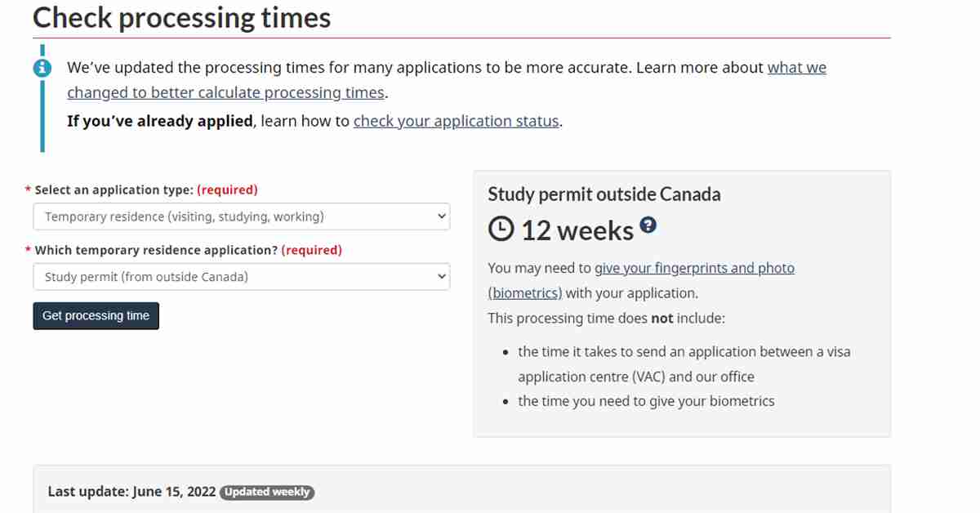Screen dimensions: 980x513
Task: Click the '12 weeks' processing time text
Action: click(577, 231)
